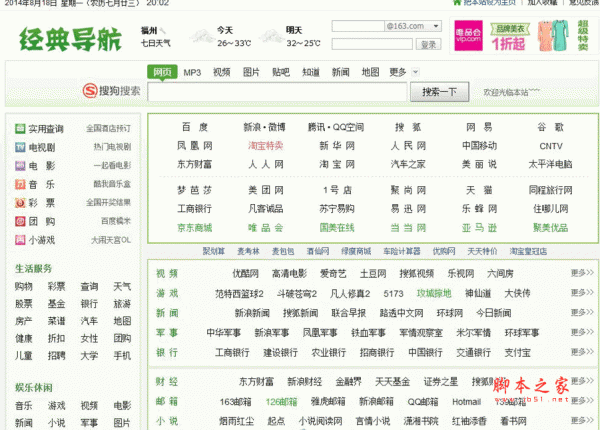Click the 小游戏 games icon
The width and height of the screenshot is (600, 430).
[x=20, y=240]
